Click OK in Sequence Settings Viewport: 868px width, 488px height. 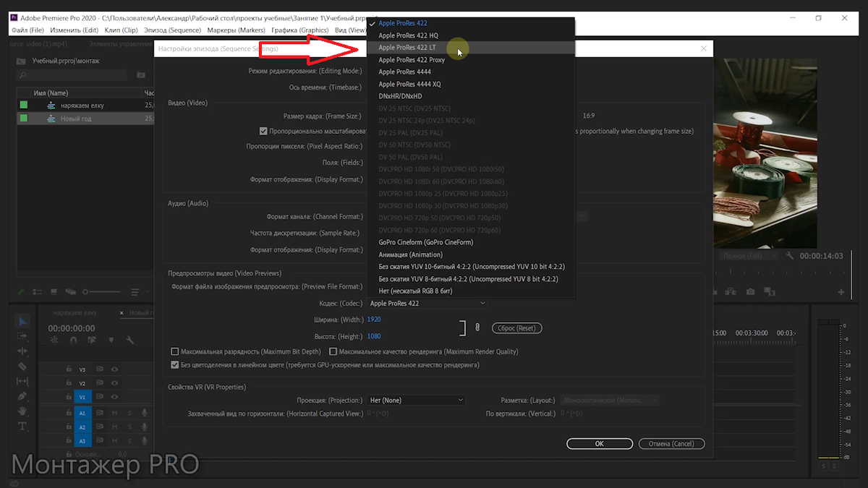point(600,444)
